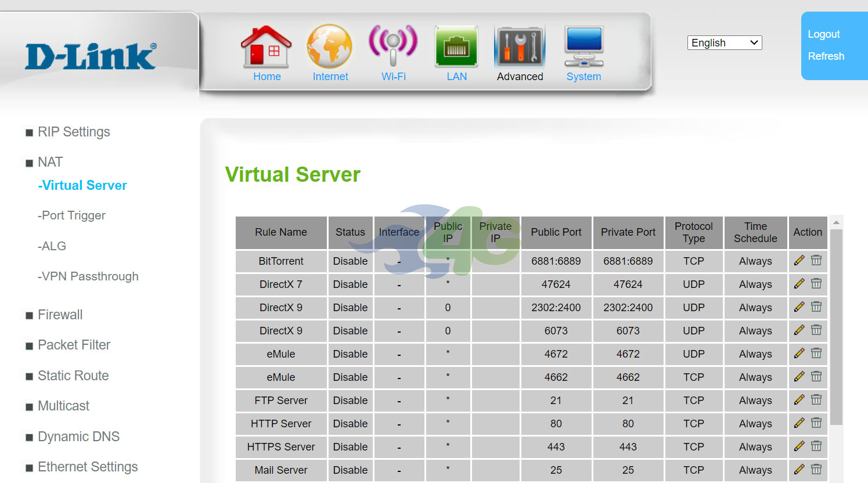Click the Refresh link
868x483 pixels.
(826, 56)
